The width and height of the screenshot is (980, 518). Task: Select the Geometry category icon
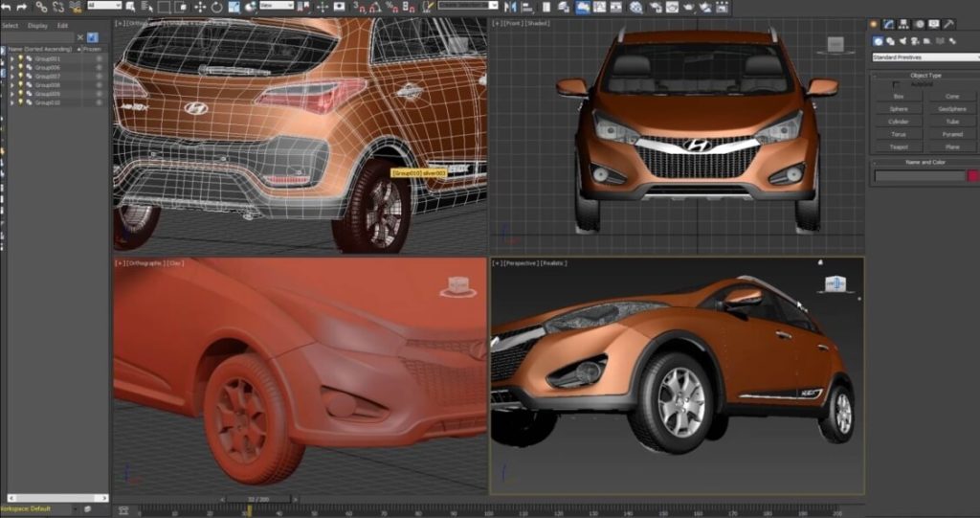coord(879,41)
